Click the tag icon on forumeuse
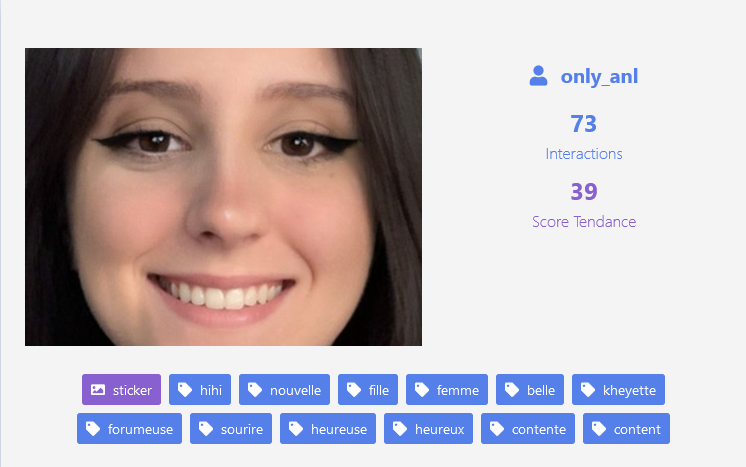This screenshot has width=746, height=467. [x=93, y=429]
